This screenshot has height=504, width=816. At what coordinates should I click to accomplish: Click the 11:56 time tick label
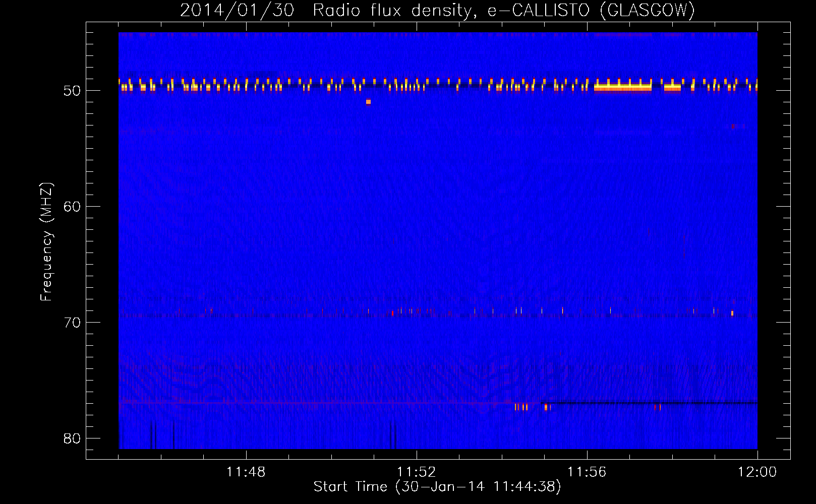pos(587,472)
